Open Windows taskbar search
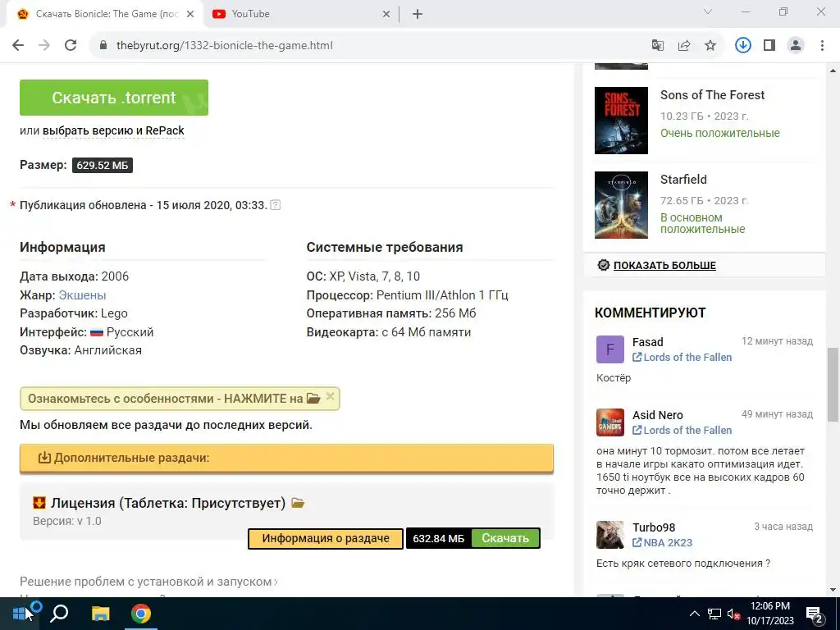This screenshot has height=630, width=840. (x=59, y=614)
